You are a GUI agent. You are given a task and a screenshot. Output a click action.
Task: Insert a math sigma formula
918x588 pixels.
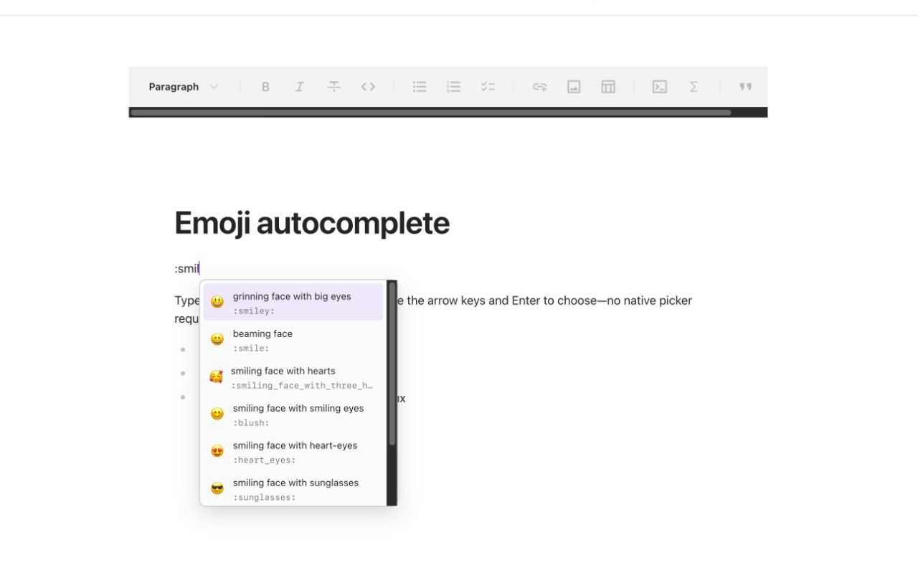694,87
